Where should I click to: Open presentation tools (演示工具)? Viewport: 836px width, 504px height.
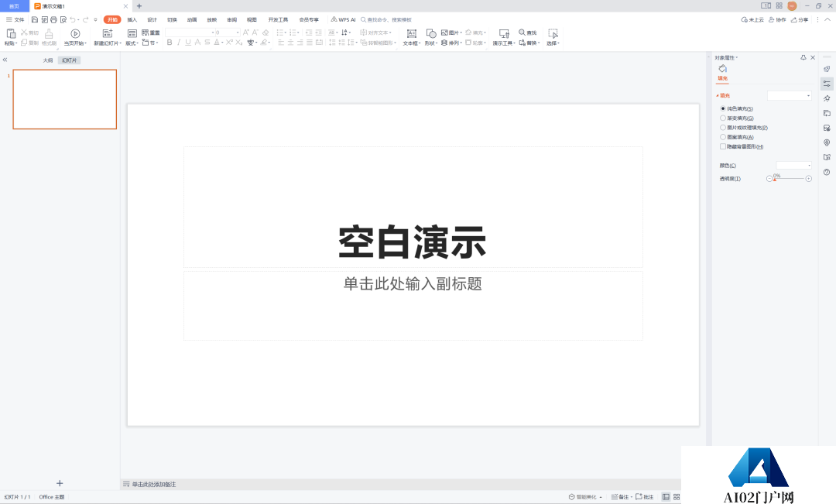click(503, 37)
